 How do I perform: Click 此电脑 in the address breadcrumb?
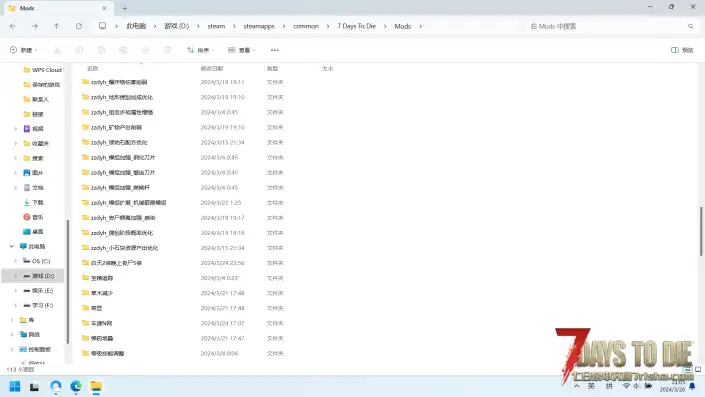click(136, 27)
